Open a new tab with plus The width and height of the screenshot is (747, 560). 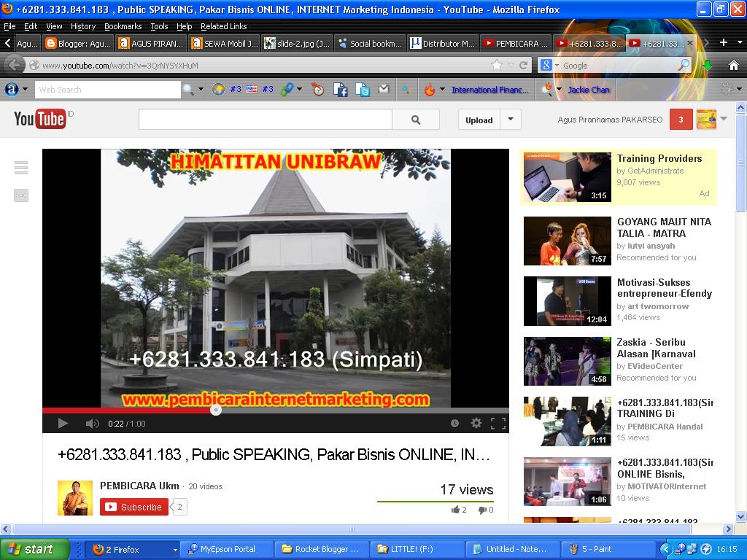coord(723,43)
